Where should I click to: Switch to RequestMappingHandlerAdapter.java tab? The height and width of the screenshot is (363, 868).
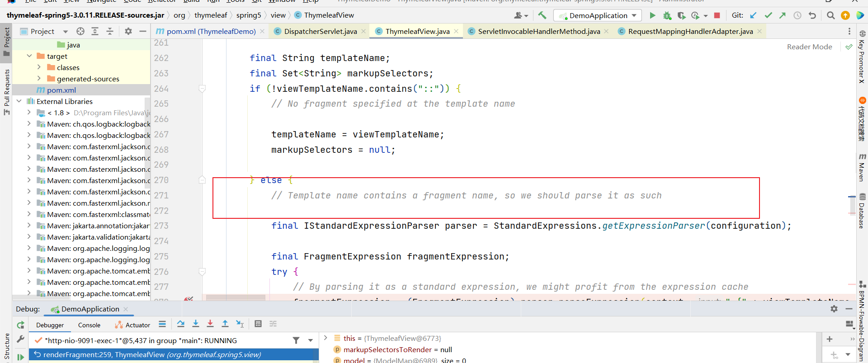pos(690,31)
